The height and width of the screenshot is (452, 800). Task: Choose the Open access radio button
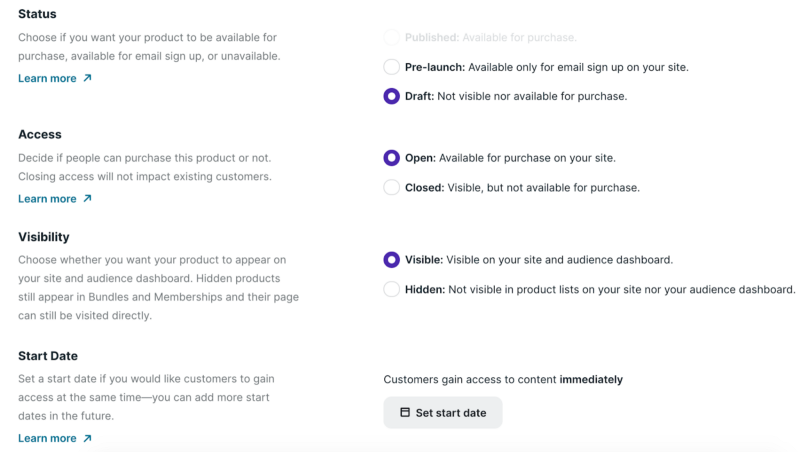[x=392, y=158]
